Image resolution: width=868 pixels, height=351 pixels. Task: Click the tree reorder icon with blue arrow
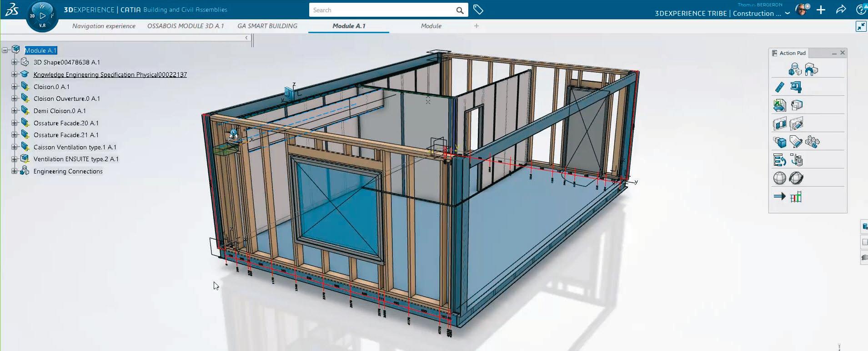[x=779, y=160]
